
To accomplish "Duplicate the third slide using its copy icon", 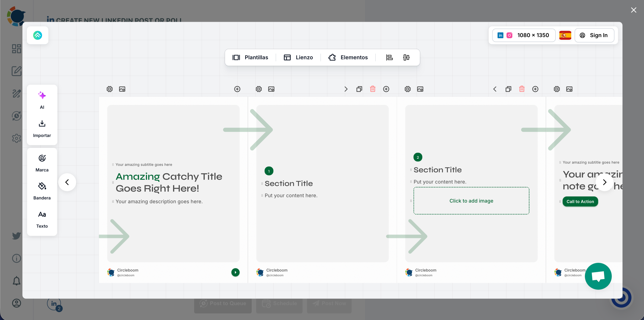I will pos(508,89).
